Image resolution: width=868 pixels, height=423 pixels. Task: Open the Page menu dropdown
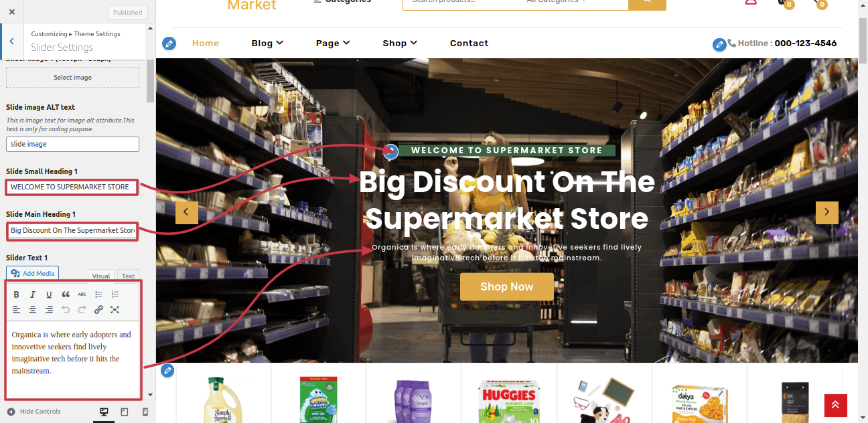333,44
